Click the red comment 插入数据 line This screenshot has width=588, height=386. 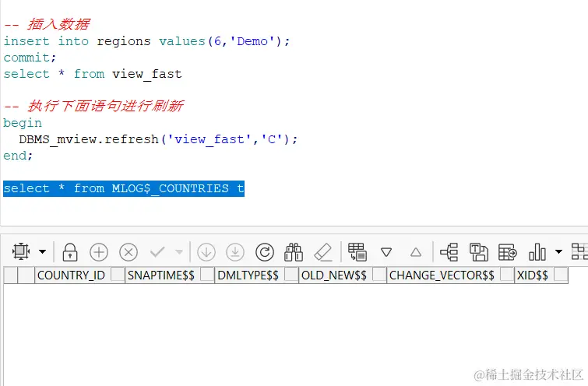pyautogui.click(x=47, y=24)
